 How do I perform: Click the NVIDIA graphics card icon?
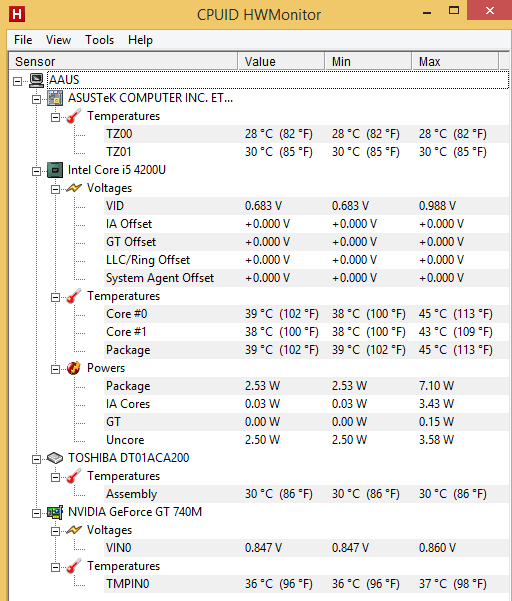(55, 512)
